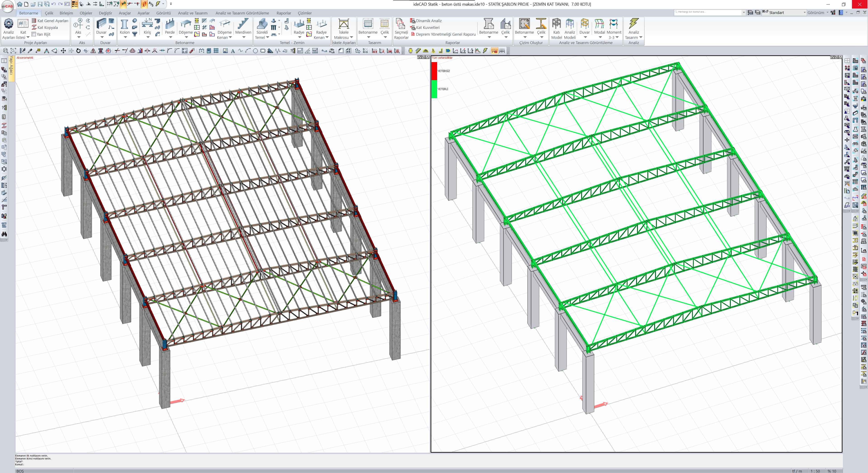
Task: Open the Raporlar ribbon tab
Action: (283, 13)
